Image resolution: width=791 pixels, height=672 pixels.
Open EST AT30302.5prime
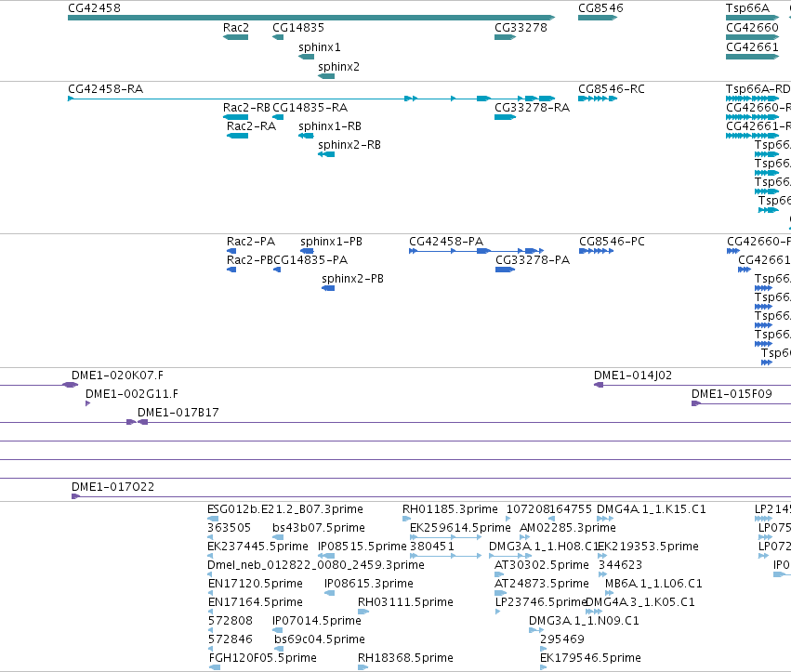[x=541, y=565]
